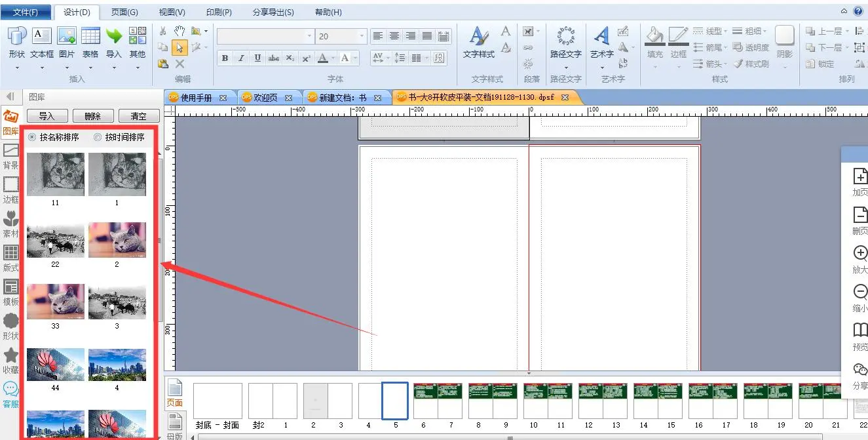Select the 表格 table insert icon
The height and width of the screenshot is (440, 868).
[x=90, y=36]
